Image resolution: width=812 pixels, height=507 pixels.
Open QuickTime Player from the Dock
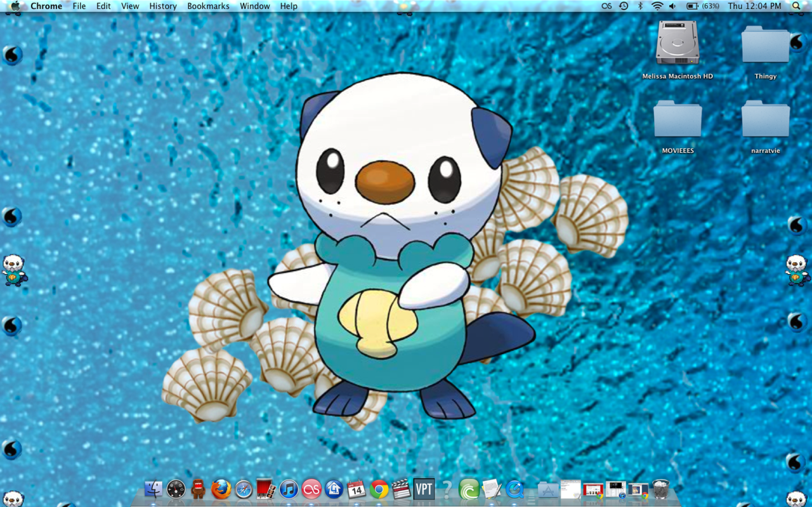point(514,489)
